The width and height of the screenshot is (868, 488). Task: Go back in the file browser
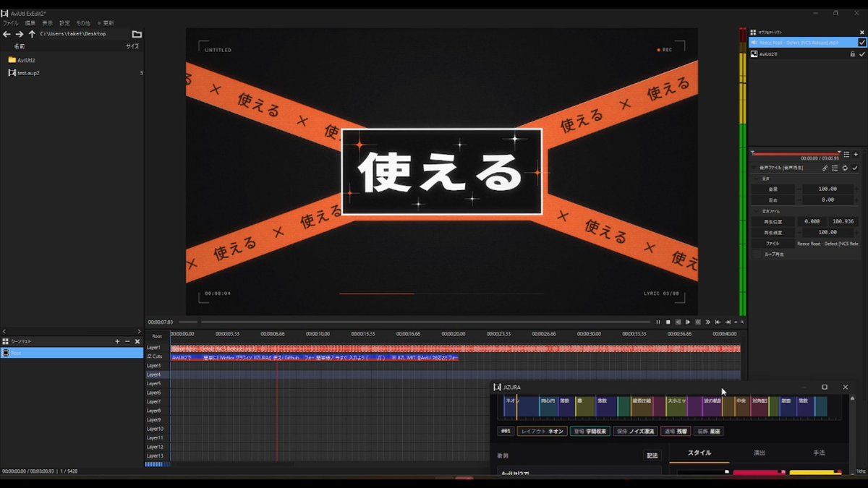tap(7, 34)
